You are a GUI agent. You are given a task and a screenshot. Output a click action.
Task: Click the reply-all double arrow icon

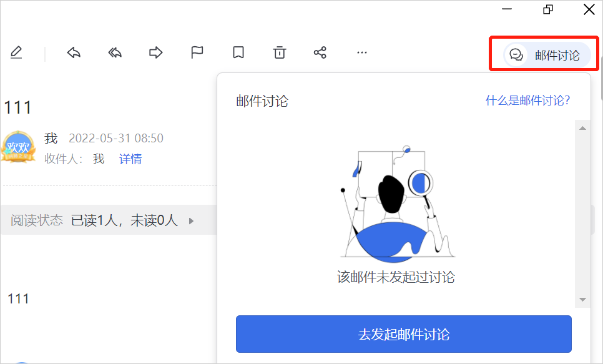tap(115, 52)
